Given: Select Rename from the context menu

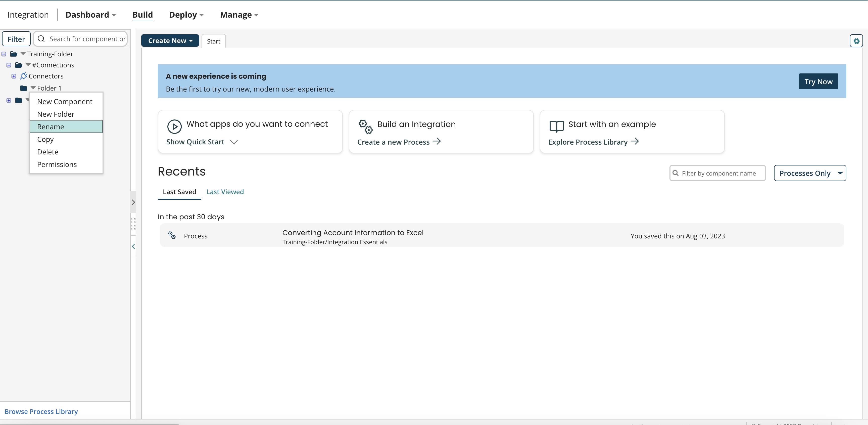Looking at the screenshot, I should (66, 126).
